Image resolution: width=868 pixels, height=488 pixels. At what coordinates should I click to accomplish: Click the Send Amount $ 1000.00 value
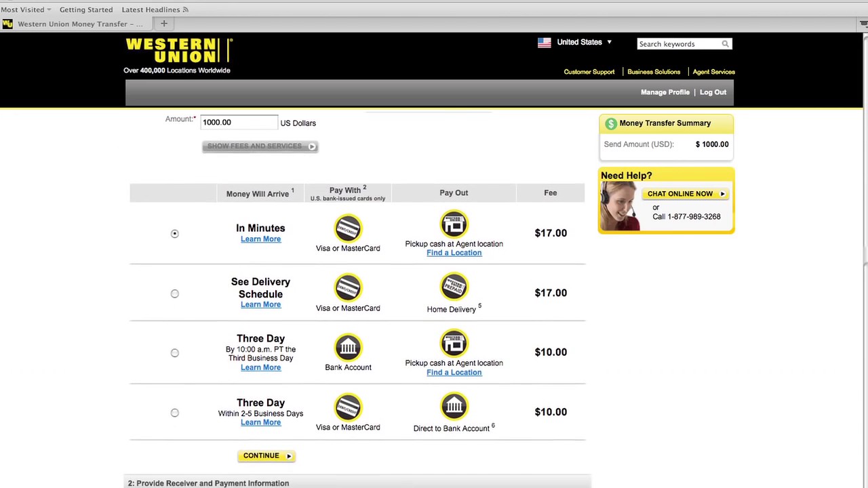712,144
